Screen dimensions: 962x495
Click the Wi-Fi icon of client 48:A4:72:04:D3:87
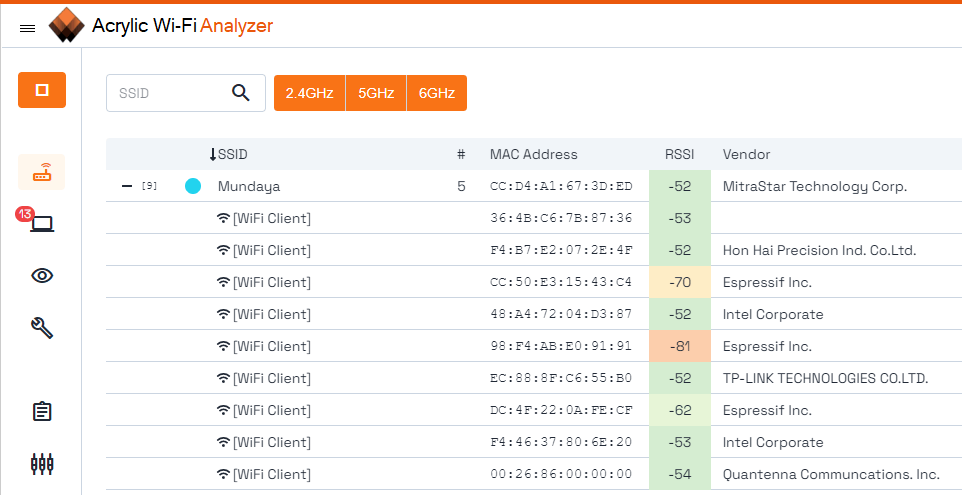[x=223, y=314]
